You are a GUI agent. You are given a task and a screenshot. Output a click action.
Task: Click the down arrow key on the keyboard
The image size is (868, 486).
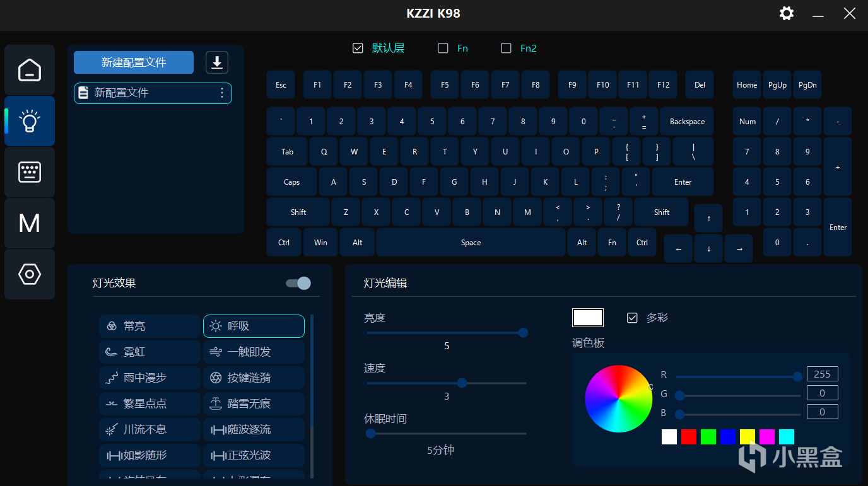(x=709, y=248)
